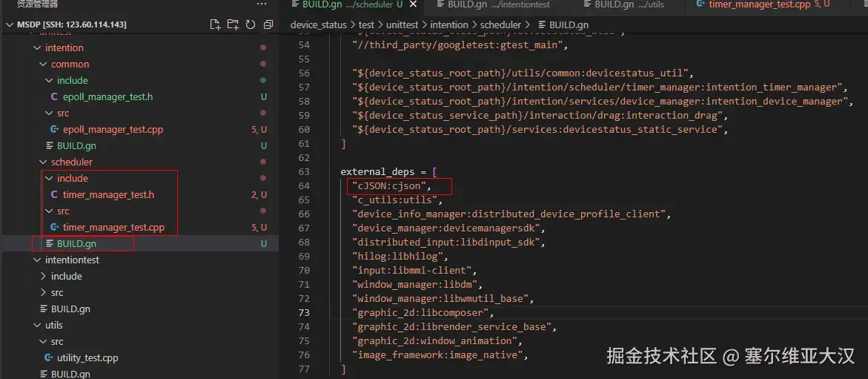Click the unittest breadcrumb segment
The image size is (868, 379).
click(x=402, y=25)
